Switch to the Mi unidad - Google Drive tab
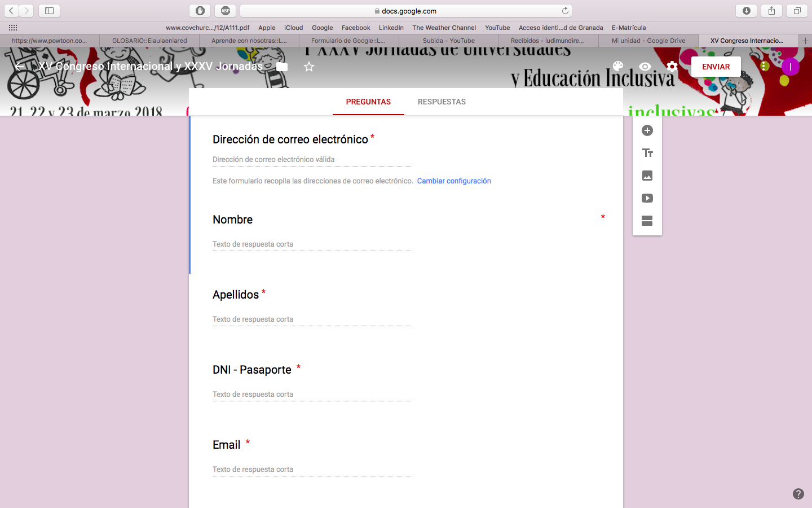Image resolution: width=812 pixels, height=508 pixels. [x=648, y=41]
